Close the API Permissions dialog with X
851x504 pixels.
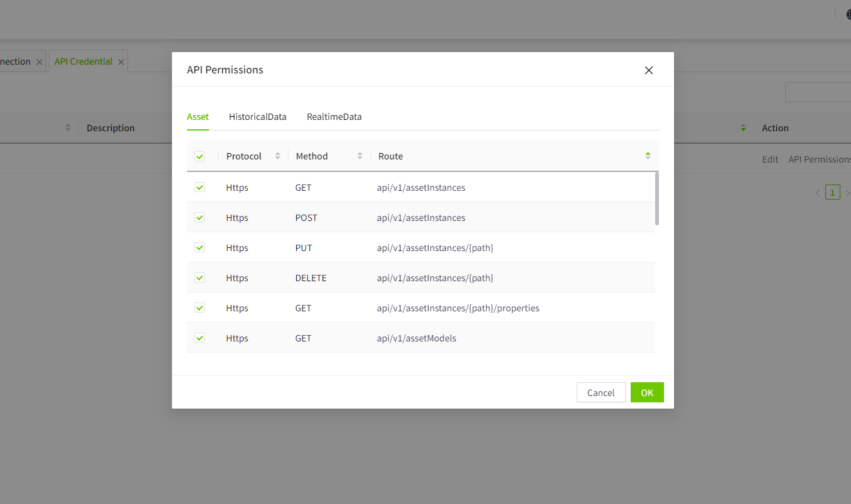[649, 70]
